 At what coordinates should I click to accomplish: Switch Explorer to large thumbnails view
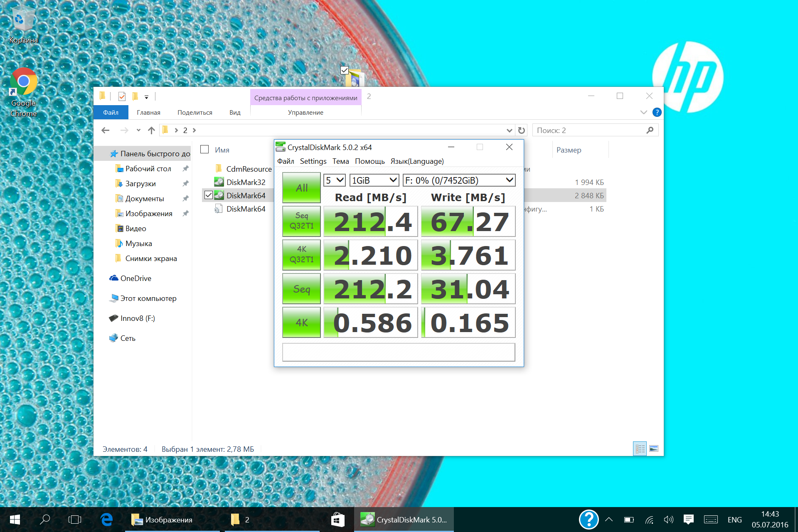coord(654,449)
